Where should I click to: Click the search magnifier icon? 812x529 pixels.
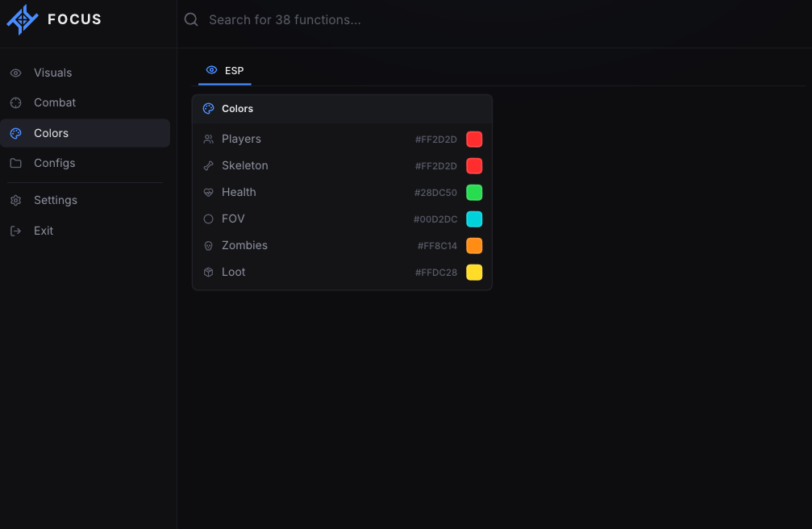191,19
